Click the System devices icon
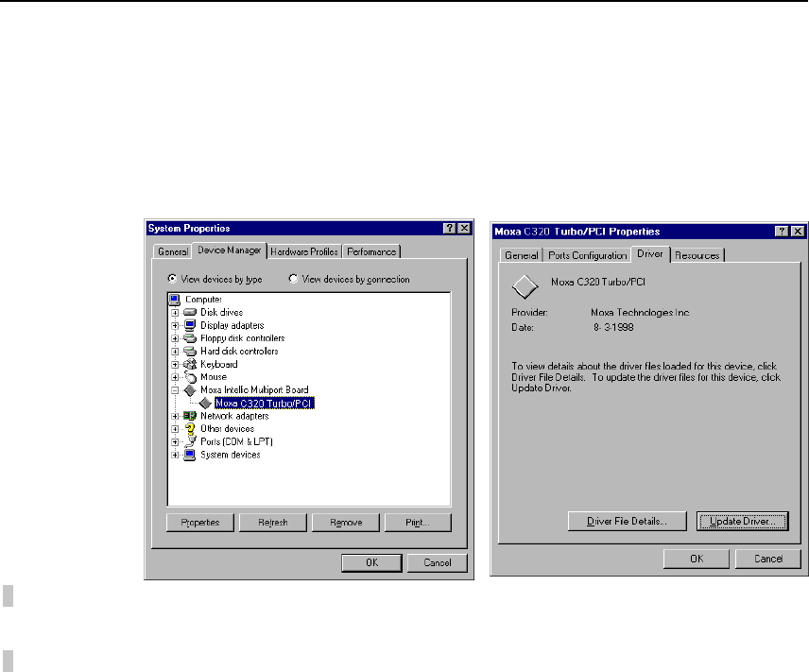The height and width of the screenshot is (672, 809). [x=190, y=455]
